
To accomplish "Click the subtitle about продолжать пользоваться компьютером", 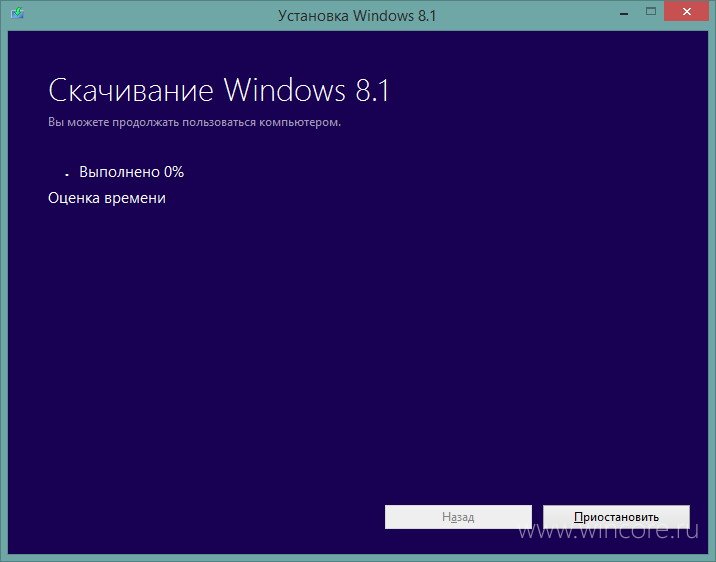I will [x=195, y=122].
